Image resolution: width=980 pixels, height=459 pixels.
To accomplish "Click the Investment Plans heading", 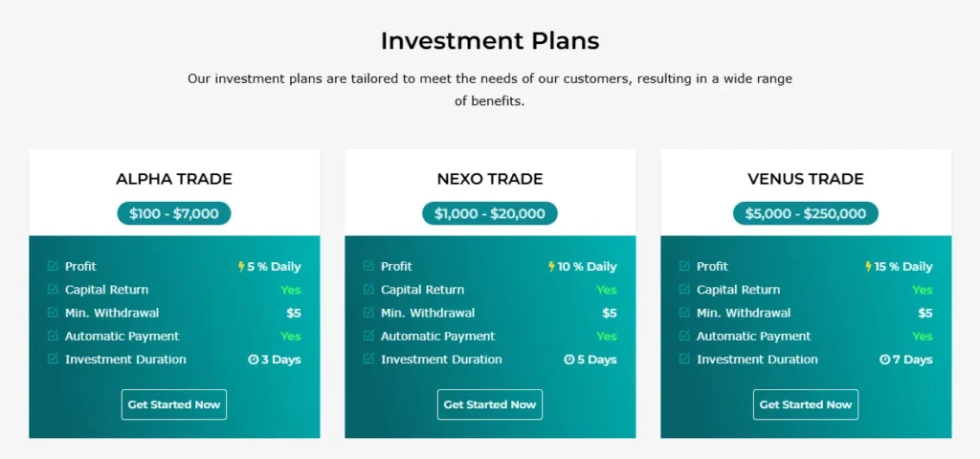I will click(490, 41).
